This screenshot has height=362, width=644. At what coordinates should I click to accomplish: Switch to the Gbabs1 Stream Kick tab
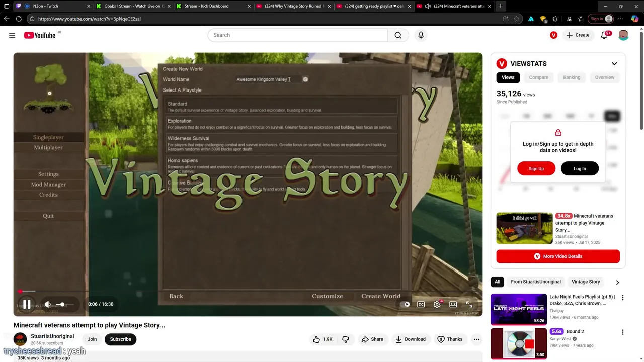(x=133, y=6)
